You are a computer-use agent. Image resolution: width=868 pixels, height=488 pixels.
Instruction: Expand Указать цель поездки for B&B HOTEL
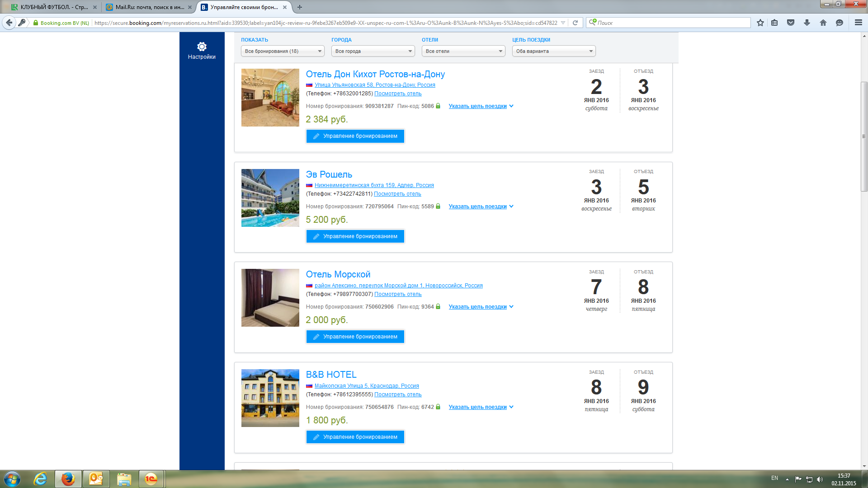tap(481, 407)
